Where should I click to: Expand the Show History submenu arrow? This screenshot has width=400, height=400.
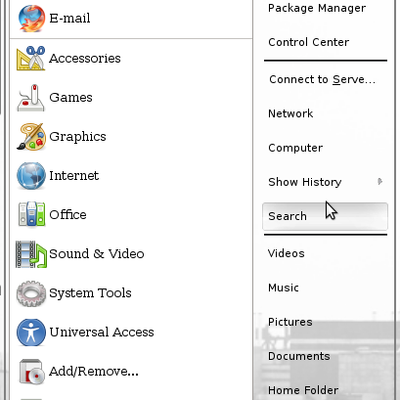point(380,182)
